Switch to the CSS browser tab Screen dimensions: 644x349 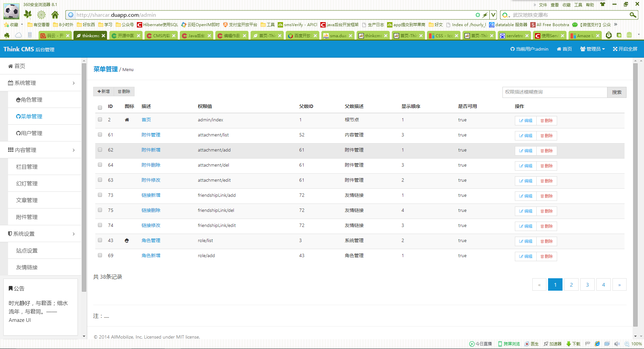pos(443,36)
